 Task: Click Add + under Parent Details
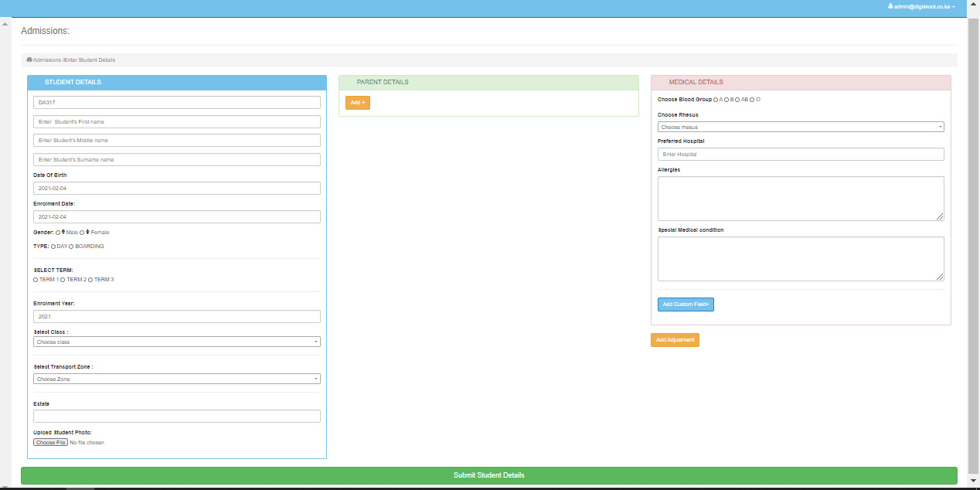357,103
